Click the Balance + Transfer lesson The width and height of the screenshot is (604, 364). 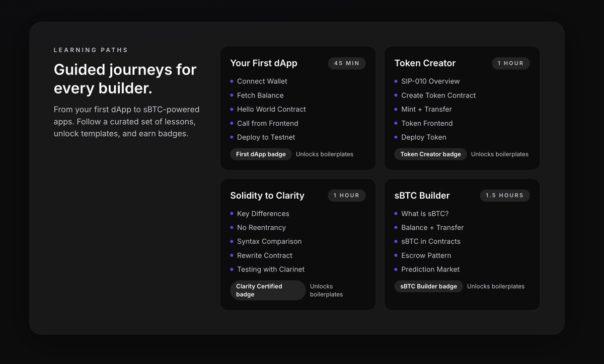click(432, 228)
